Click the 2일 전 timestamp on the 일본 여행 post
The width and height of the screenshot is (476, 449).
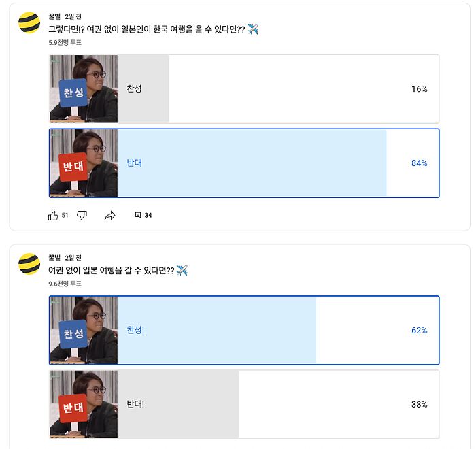pyautogui.click(x=73, y=258)
